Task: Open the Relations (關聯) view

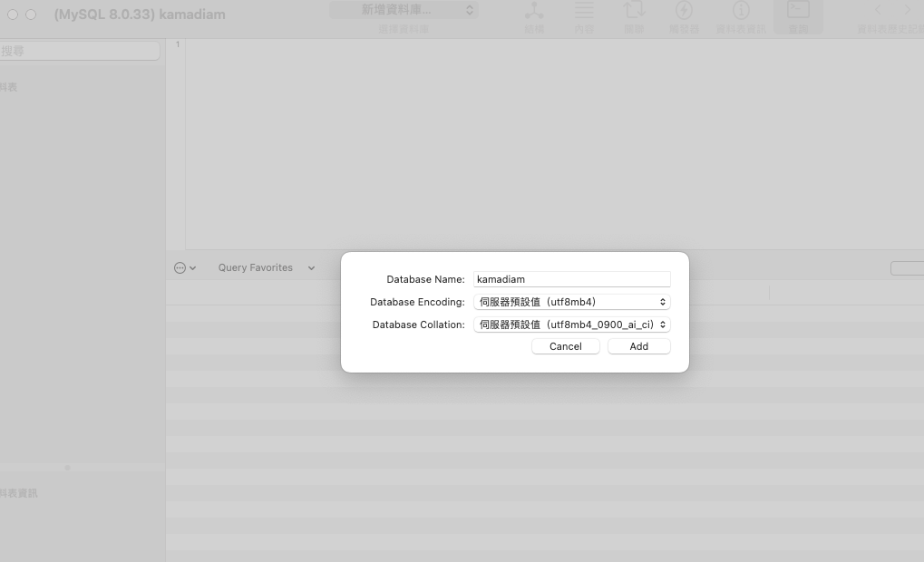Action: [x=634, y=17]
